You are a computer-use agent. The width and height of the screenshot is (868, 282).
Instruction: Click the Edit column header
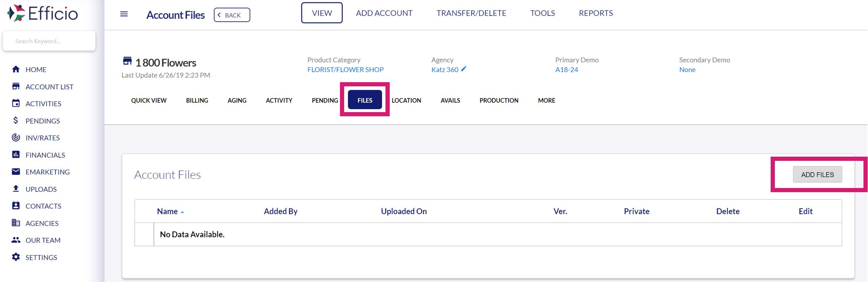pyautogui.click(x=805, y=211)
